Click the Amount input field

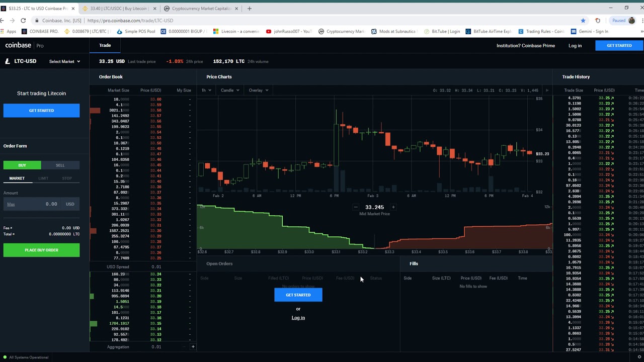[x=41, y=204]
